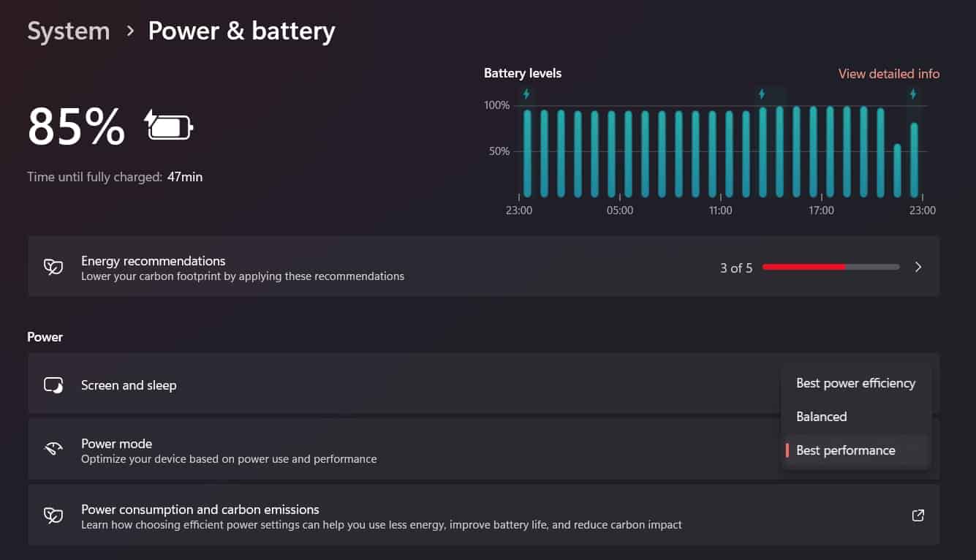
Task: Click the Screen and sleep icon
Action: [53, 385]
